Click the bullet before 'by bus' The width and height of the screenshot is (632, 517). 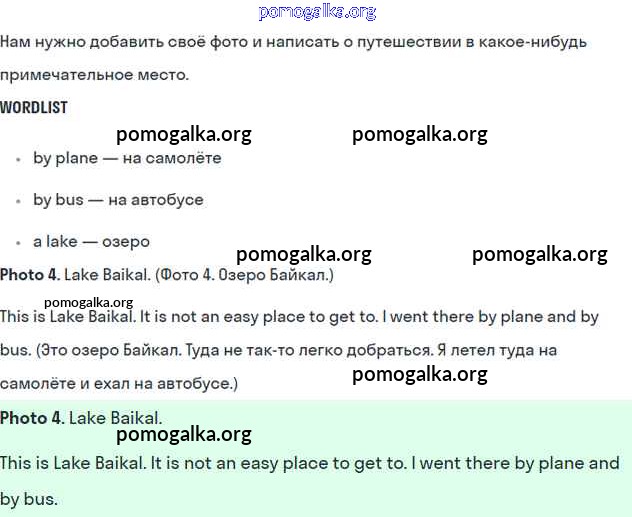click(x=18, y=201)
